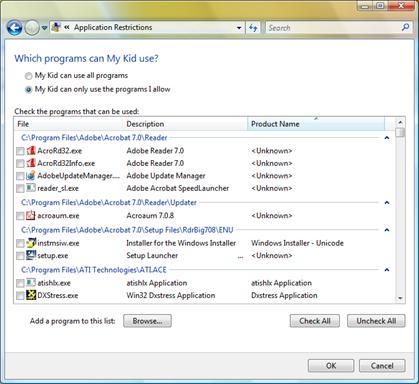The image size is (419, 384).
Task: Sort by the File column header
Action: [69, 124]
